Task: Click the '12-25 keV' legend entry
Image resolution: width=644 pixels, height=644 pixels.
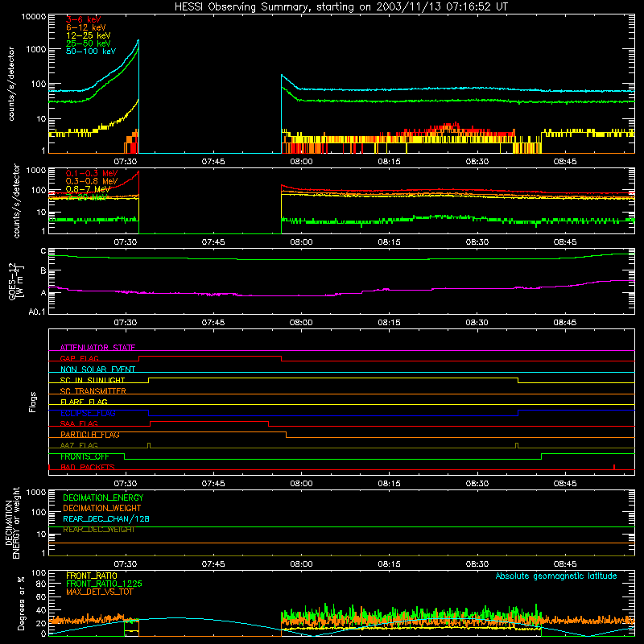Action: pos(88,35)
